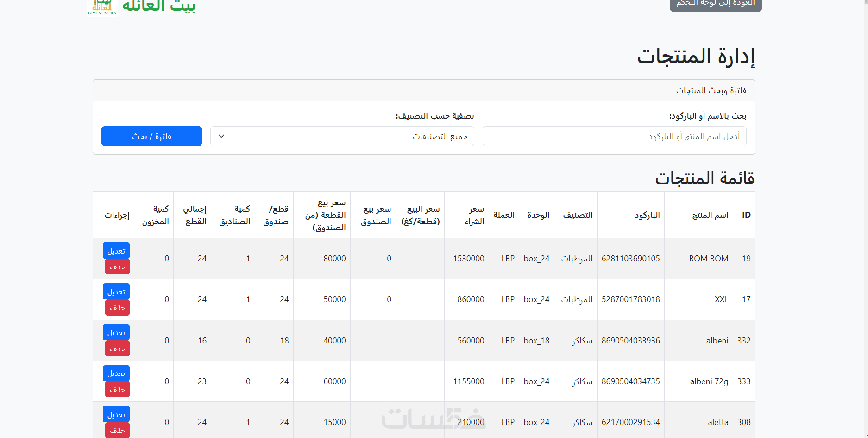The height and width of the screenshot is (438, 868).
Task: Click the product name or barcode search field
Action: (x=614, y=136)
